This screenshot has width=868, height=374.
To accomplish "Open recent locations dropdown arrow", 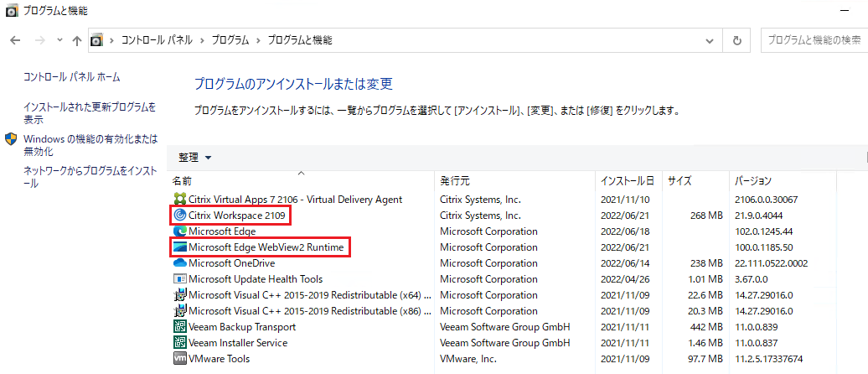I will 59,40.
